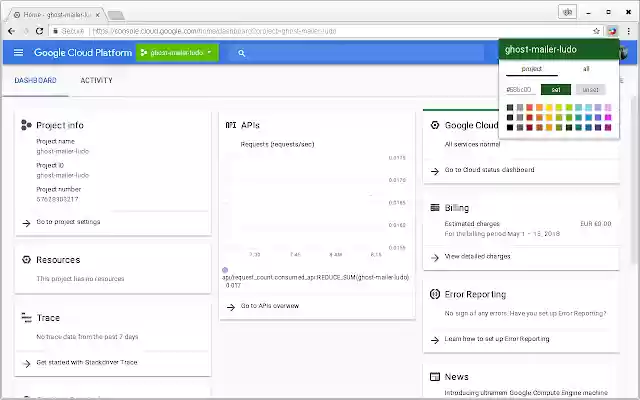Viewport: 640px width, 400px height.
Task: Pick the pure black swatch in bottom row
Action: (x=510, y=127)
